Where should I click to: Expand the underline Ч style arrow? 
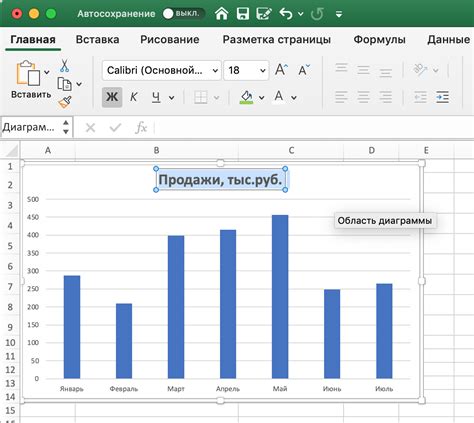(172, 98)
